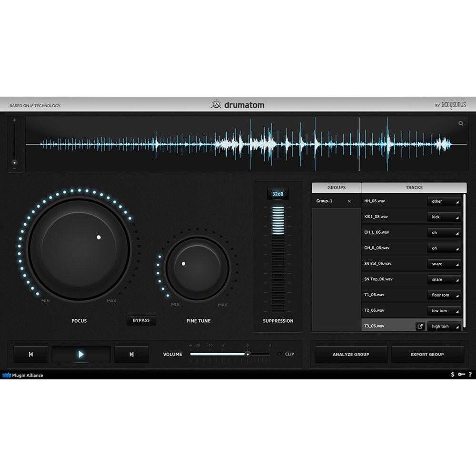Click the export icon next to T3_06.wav
This screenshot has width=476, height=476.
[x=420, y=326]
